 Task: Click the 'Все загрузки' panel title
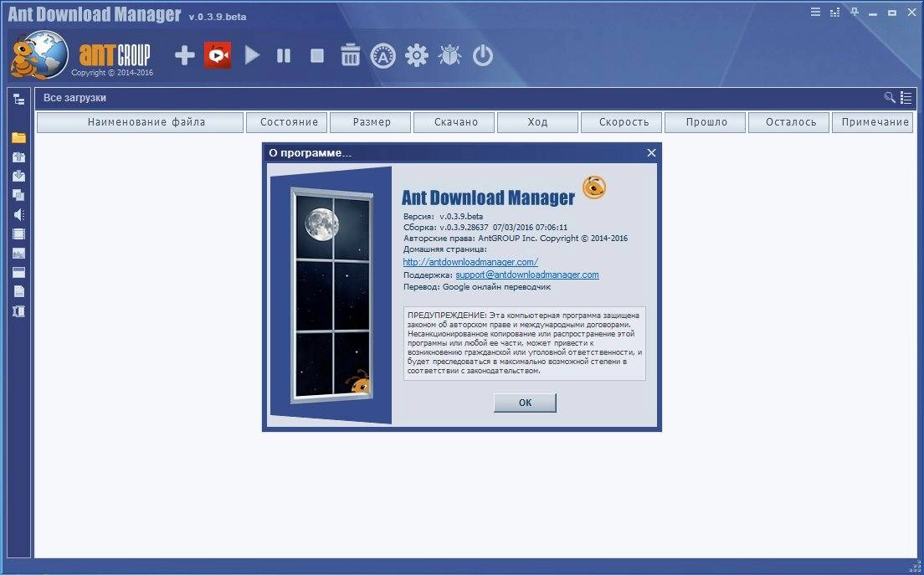tap(74, 98)
